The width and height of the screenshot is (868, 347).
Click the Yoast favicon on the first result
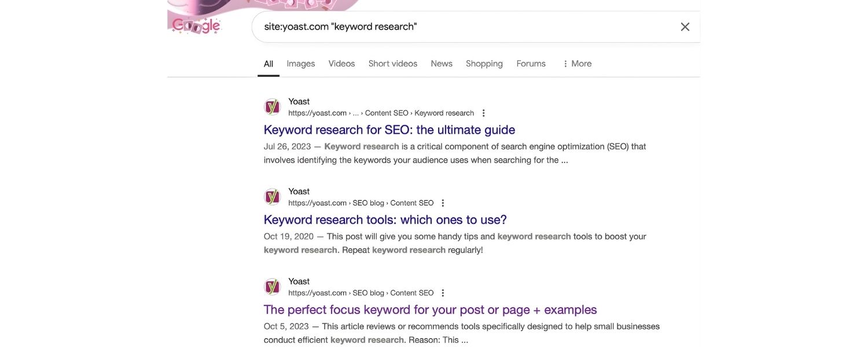[x=272, y=106]
